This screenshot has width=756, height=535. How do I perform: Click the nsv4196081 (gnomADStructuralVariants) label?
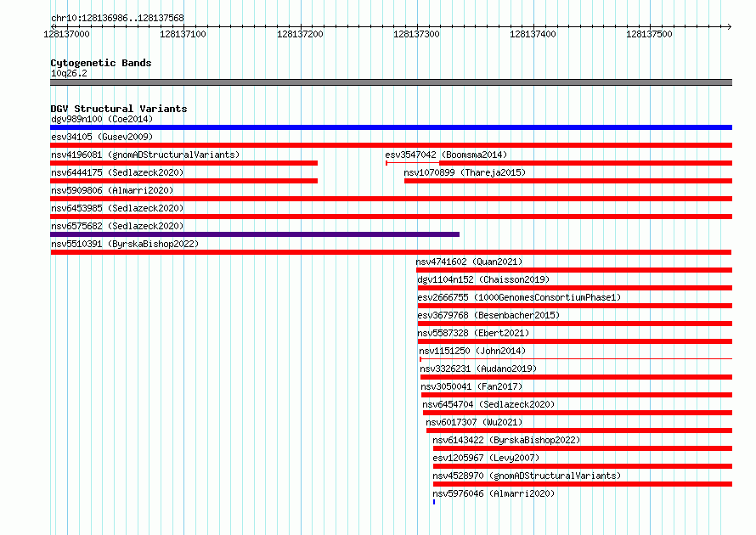tap(145, 155)
